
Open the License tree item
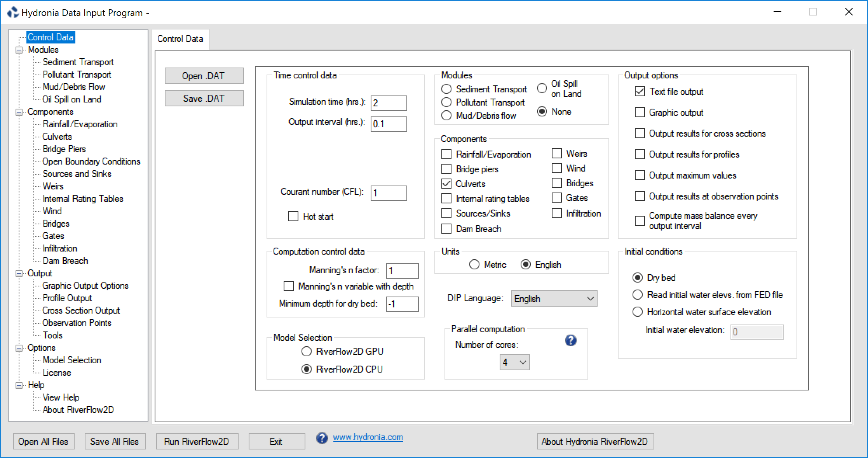pyautogui.click(x=57, y=373)
